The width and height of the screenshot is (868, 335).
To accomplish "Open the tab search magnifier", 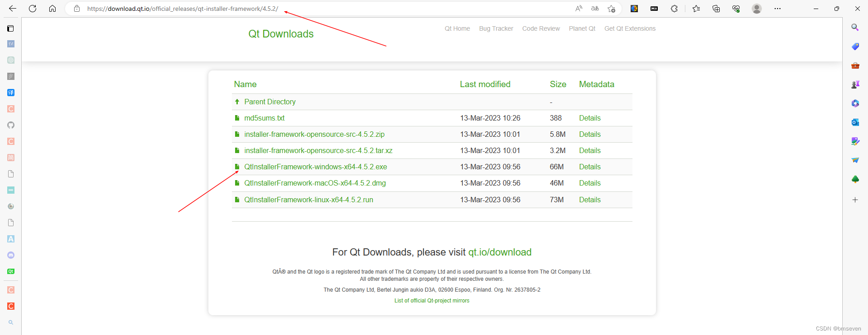I will click(11, 322).
